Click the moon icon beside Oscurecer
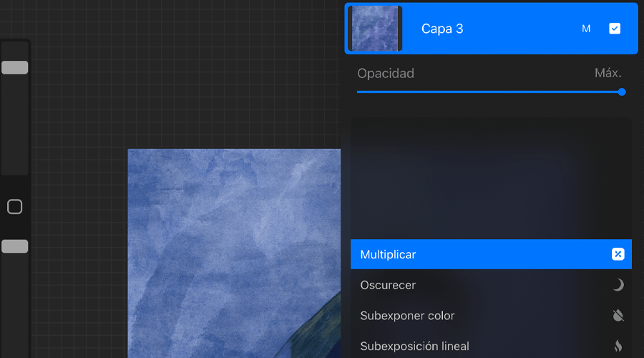 pos(618,285)
